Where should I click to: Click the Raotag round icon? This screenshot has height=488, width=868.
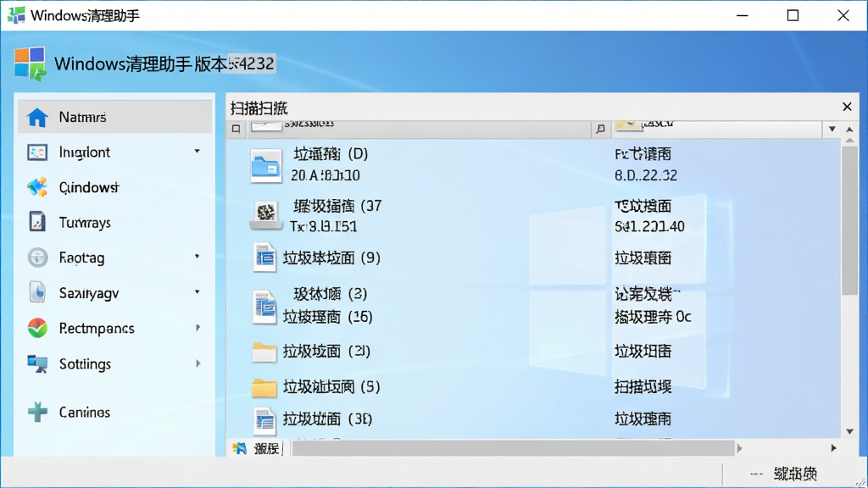37,258
